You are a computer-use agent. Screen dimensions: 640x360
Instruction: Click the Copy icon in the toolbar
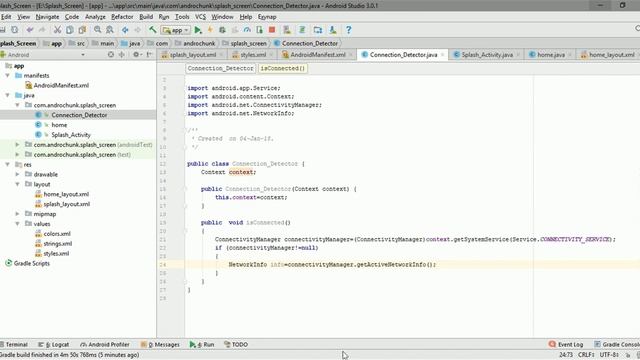[70, 30]
